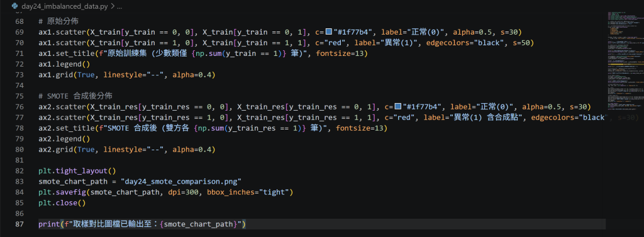The image size is (644, 237).
Task: Click 'ax2.scatter' on line 76
Action: click(62, 107)
